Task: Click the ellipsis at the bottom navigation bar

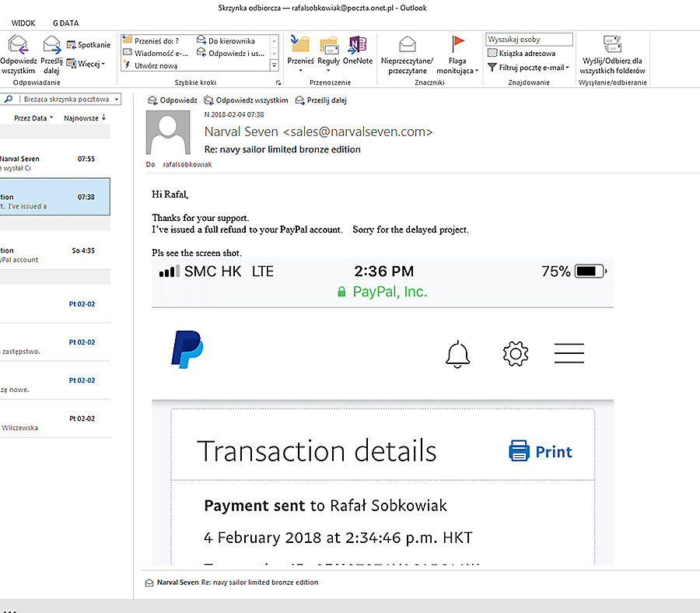Action: [10, 611]
